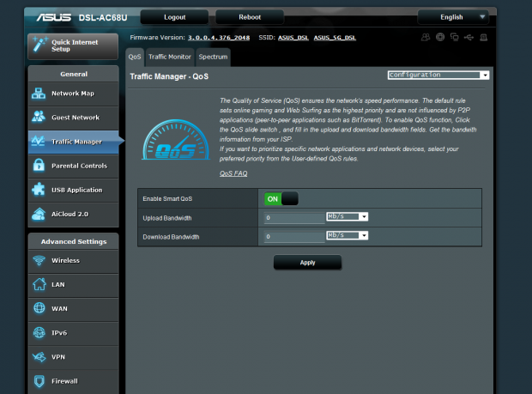Image resolution: width=532 pixels, height=394 pixels.
Task: Click the USB status icon
Action: pos(469,37)
